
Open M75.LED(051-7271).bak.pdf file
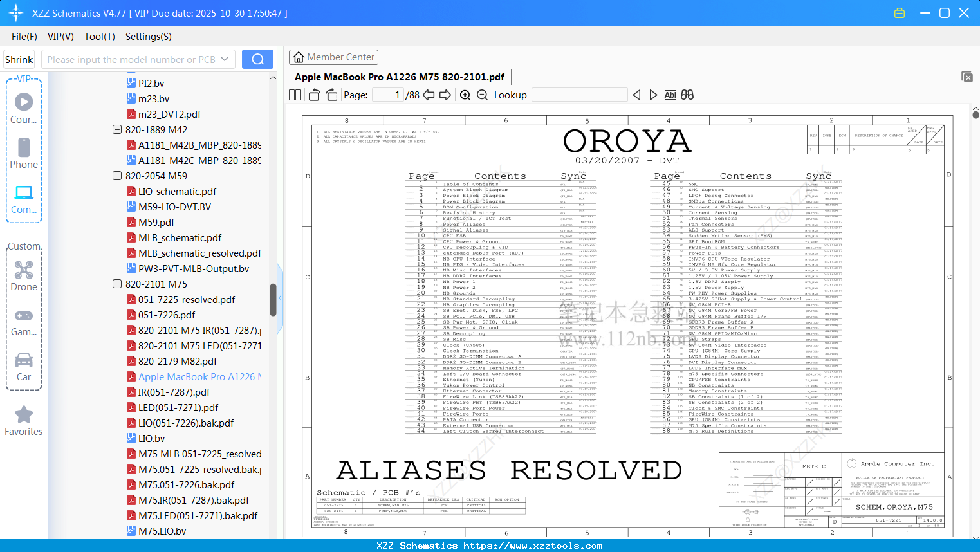tap(198, 515)
